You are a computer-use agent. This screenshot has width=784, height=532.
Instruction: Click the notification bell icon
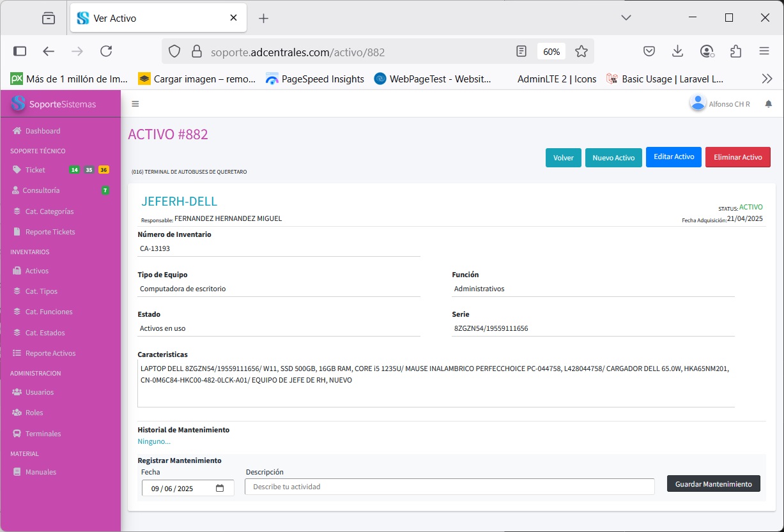(x=768, y=104)
